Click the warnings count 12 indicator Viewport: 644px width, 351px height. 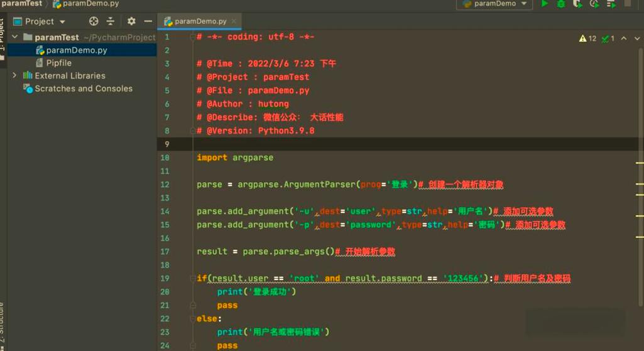point(587,38)
